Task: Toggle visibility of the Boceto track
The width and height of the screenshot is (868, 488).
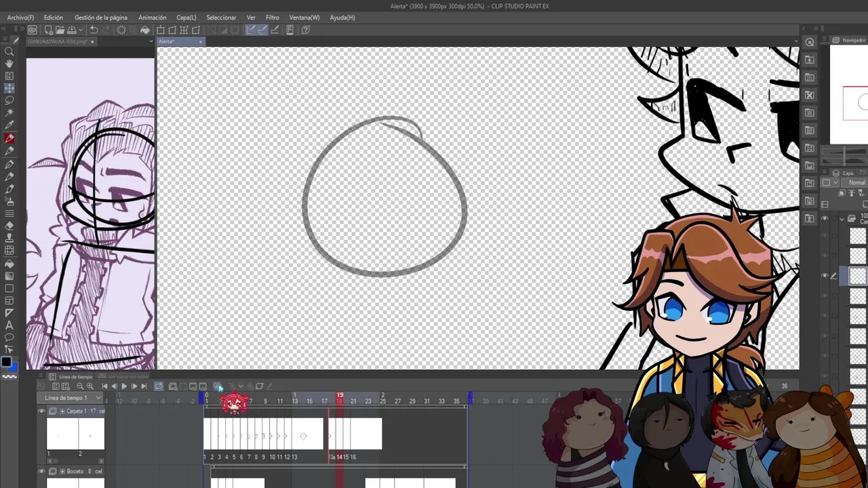Action: coord(41,471)
